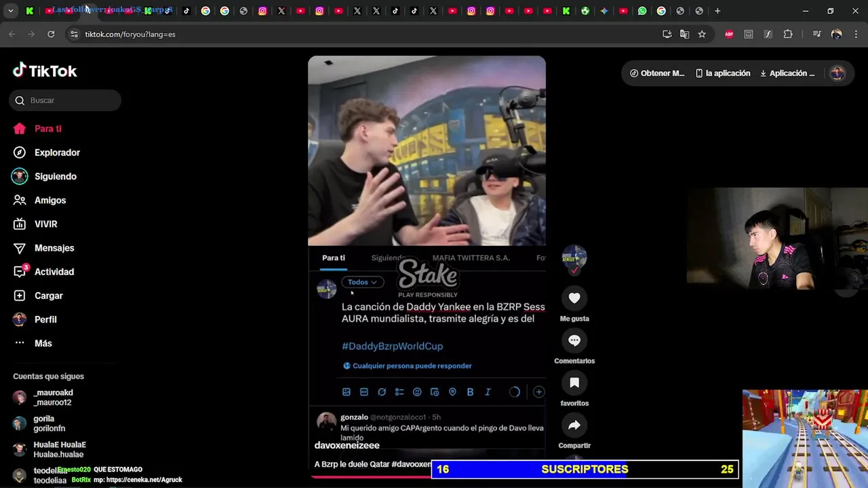
Task: Open the video author's avatar
Action: [574, 258]
